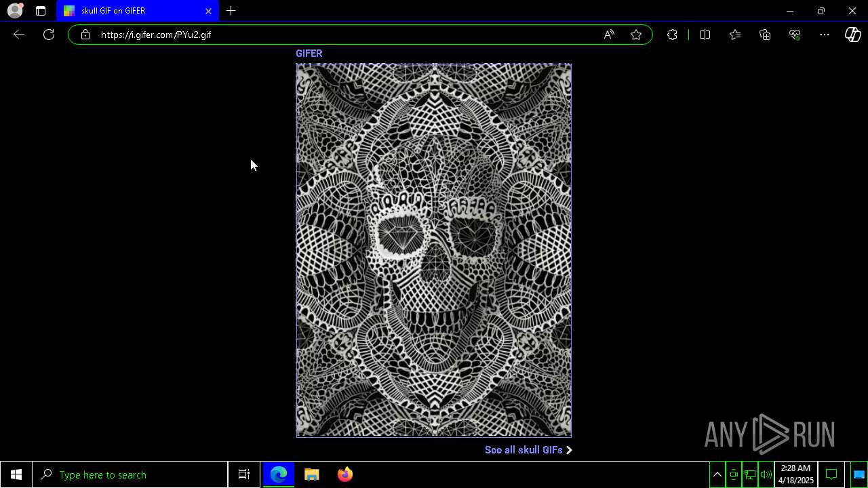Go back to the previous page
The height and width of the screenshot is (488, 868).
[x=19, y=35]
